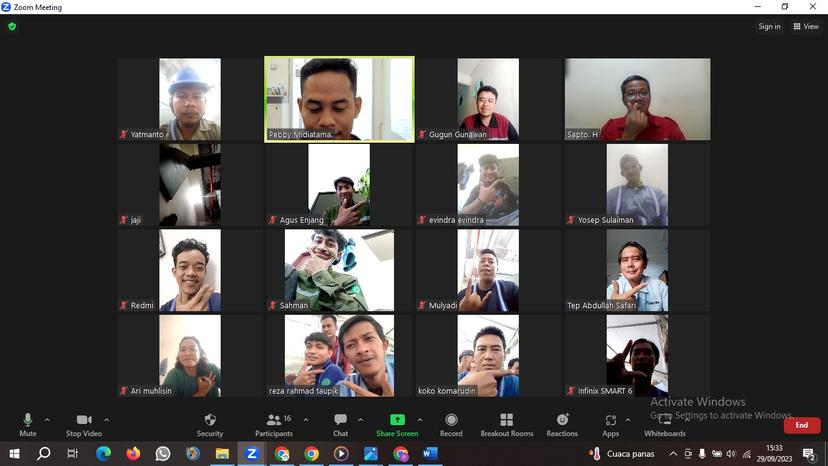Open Task View in taskbar
Screen dimensions: 828x466
(73, 453)
